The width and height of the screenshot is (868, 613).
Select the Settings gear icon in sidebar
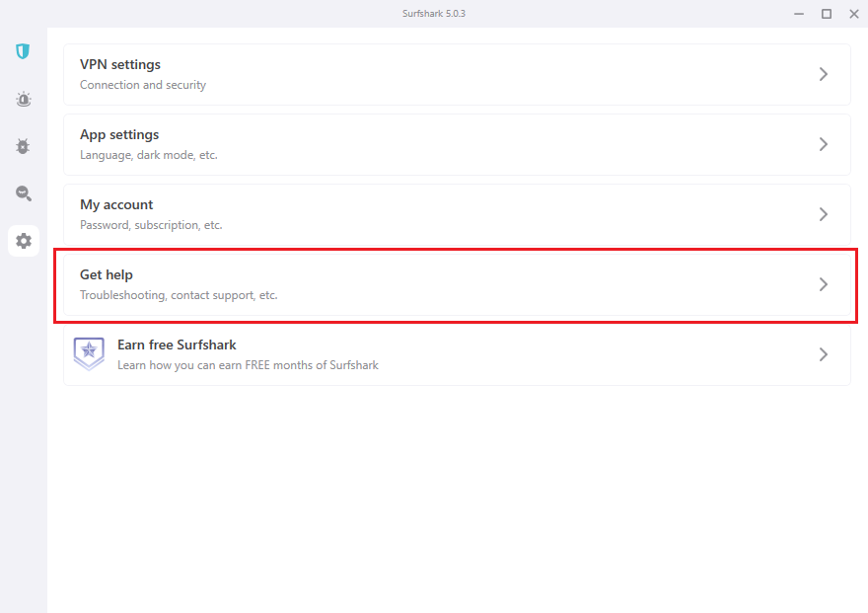click(23, 241)
